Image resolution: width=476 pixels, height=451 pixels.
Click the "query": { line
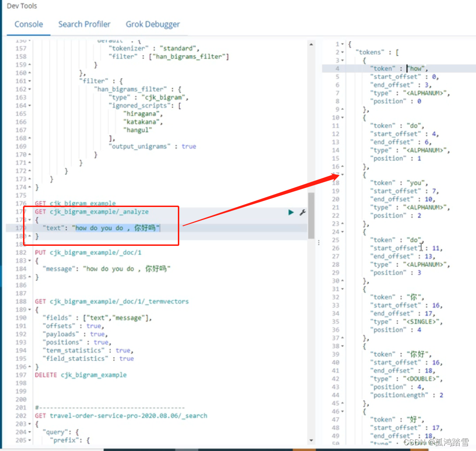61,432
